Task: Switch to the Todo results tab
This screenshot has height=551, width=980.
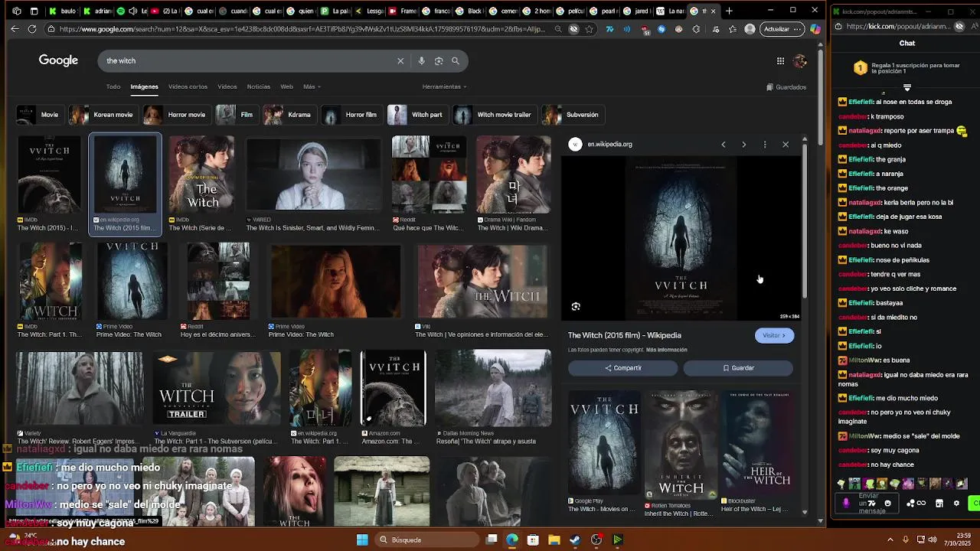Action: pyautogui.click(x=113, y=86)
